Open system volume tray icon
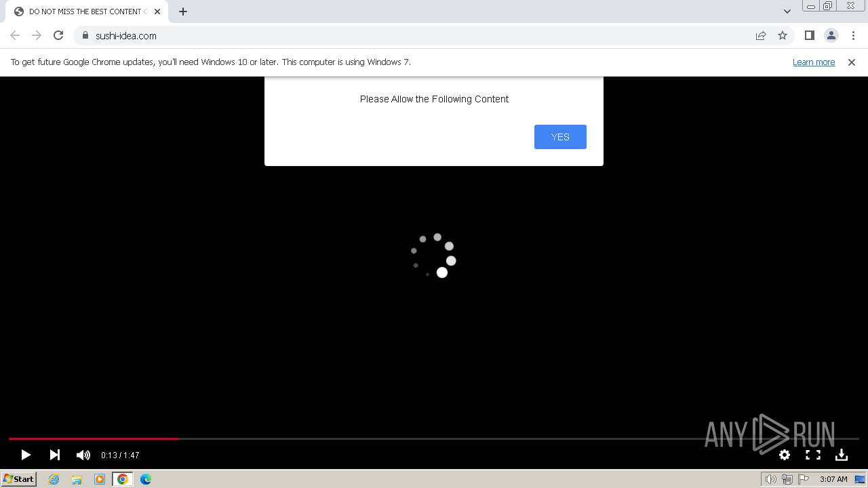Viewport: 868px width, 488px height. coord(770,479)
